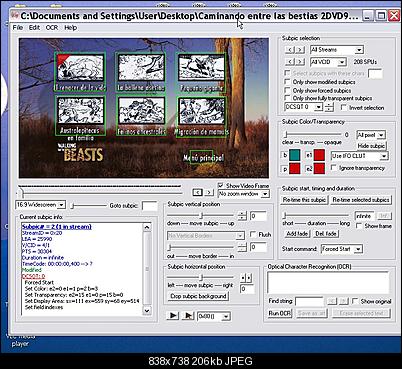Click Crop subpic background button
Viewport: 402px width, 369px height.
click(198, 296)
